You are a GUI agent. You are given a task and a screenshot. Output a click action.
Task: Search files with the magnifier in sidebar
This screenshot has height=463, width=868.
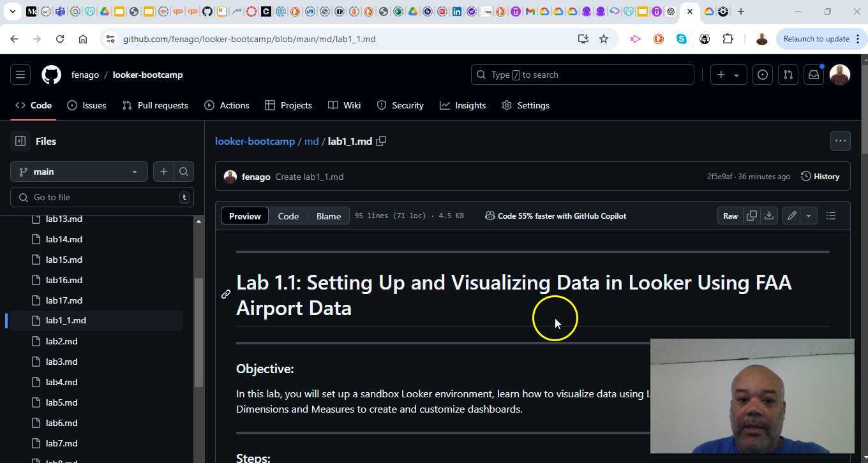[x=184, y=172]
